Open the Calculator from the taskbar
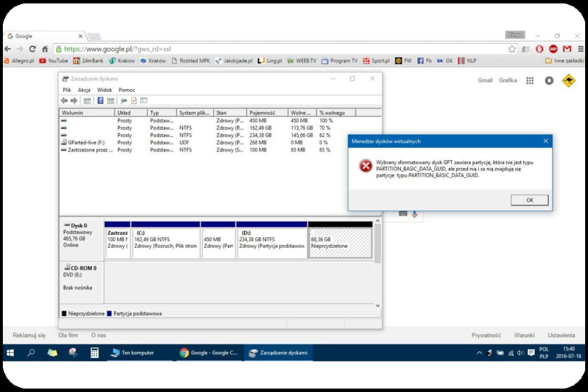This screenshot has width=588, height=392. (95, 353)
